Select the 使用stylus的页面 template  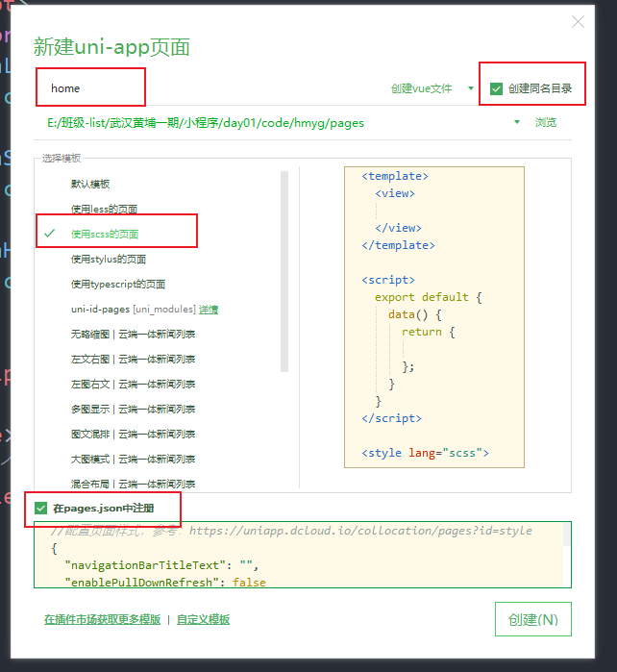point(109,260)
